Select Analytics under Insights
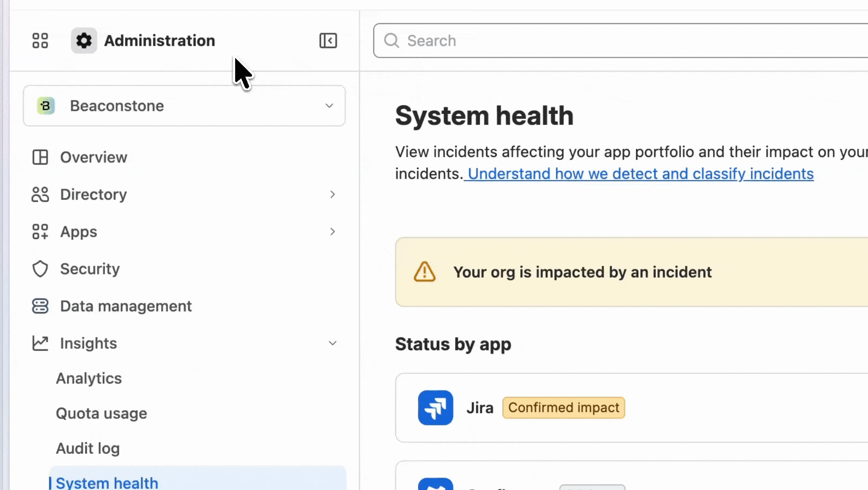Image resolution: width=868 pixels, height=490 pixels. click(x=89, y=378)
